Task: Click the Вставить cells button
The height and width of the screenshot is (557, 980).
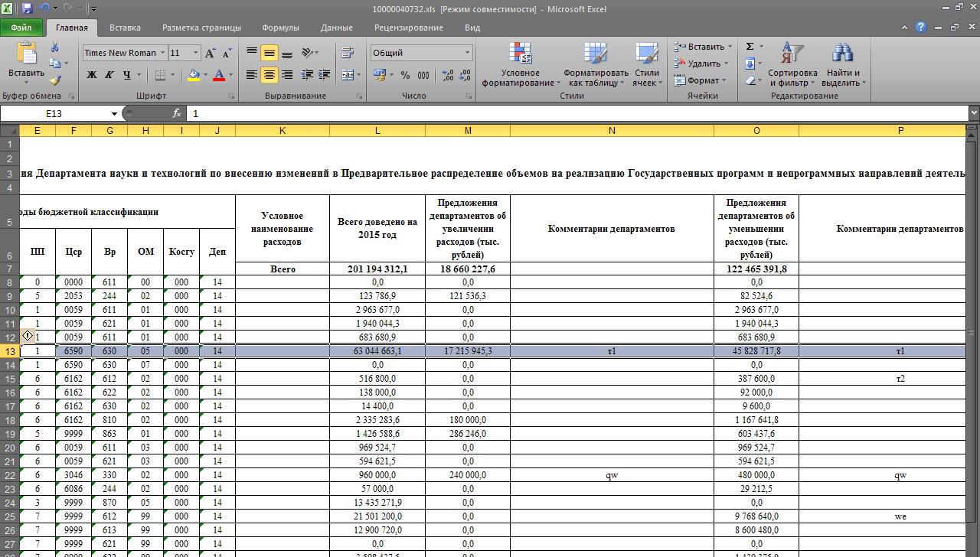Action: tap(703, 47)
